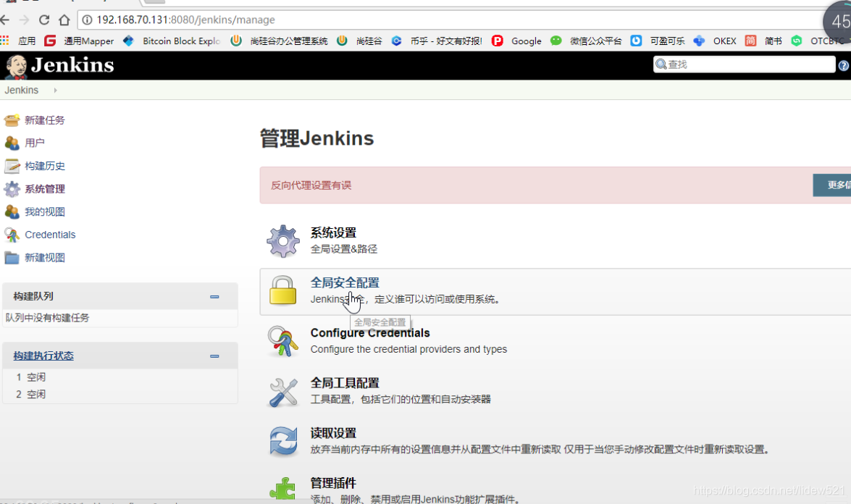
Task: Open the OTCBTC bookmark
Action: pos(818,41)
